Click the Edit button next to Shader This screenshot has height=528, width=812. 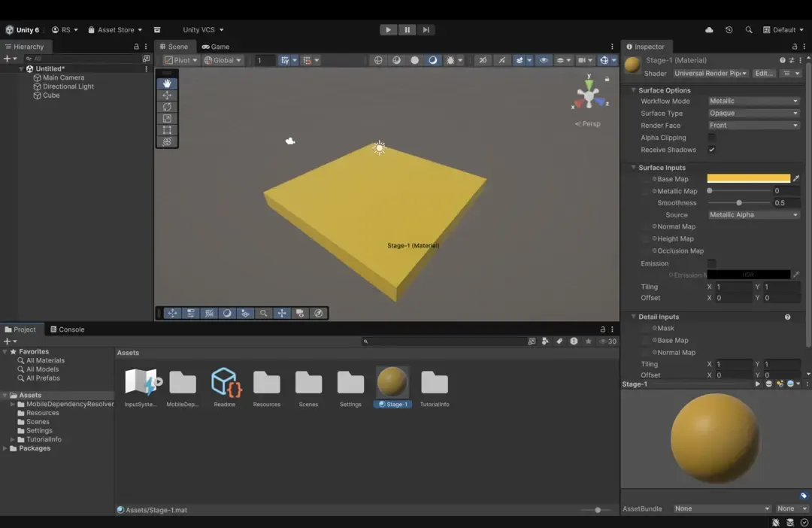pos(763,73)
